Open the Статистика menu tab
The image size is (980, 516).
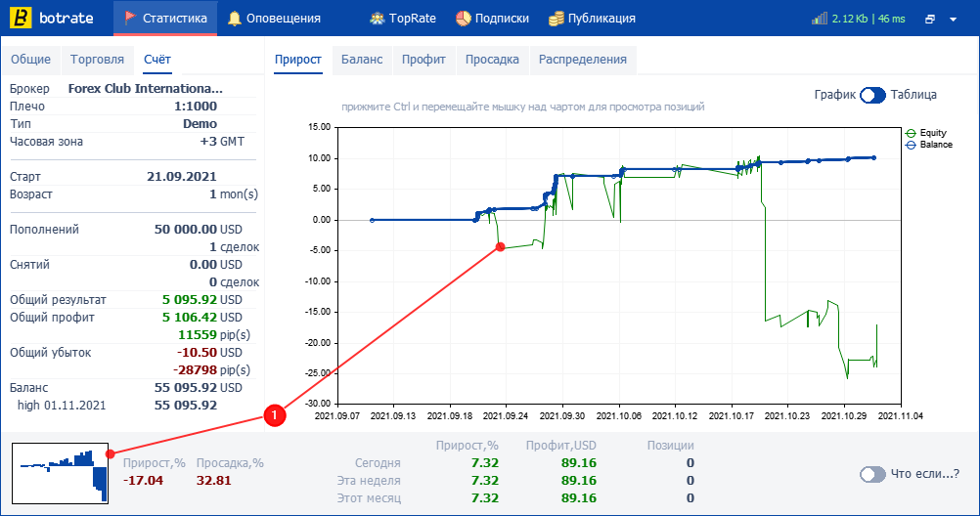point(165,19)
